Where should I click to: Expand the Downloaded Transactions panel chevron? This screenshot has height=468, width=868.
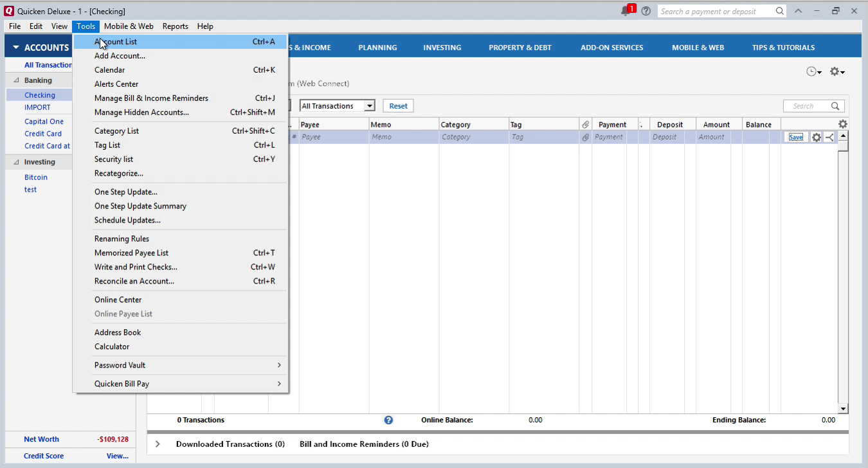click(x=158, y=444)
